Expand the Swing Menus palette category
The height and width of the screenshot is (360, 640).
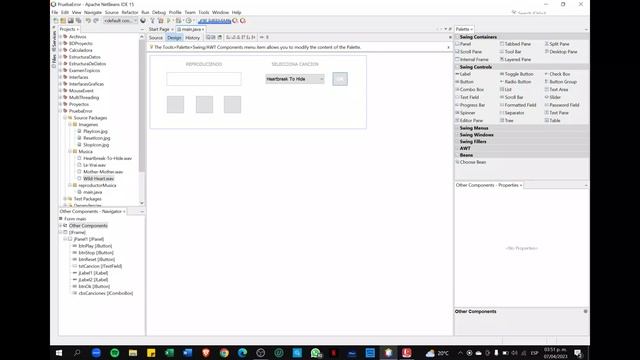[522, 128]
